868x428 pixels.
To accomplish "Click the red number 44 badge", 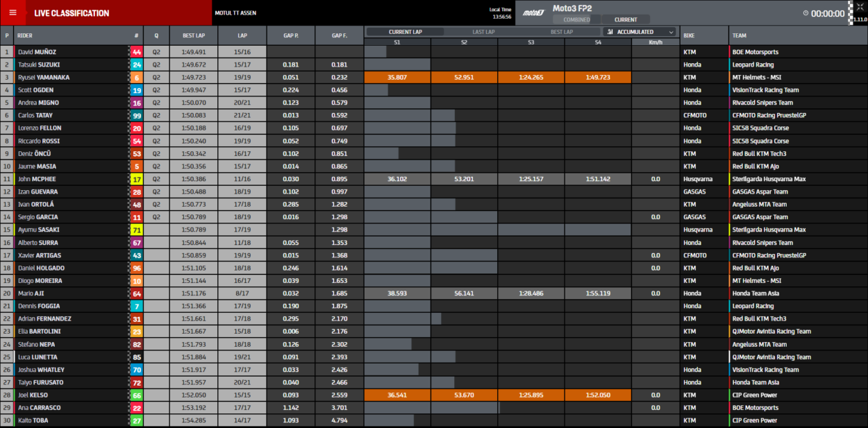I will click(x=137, y=52).
